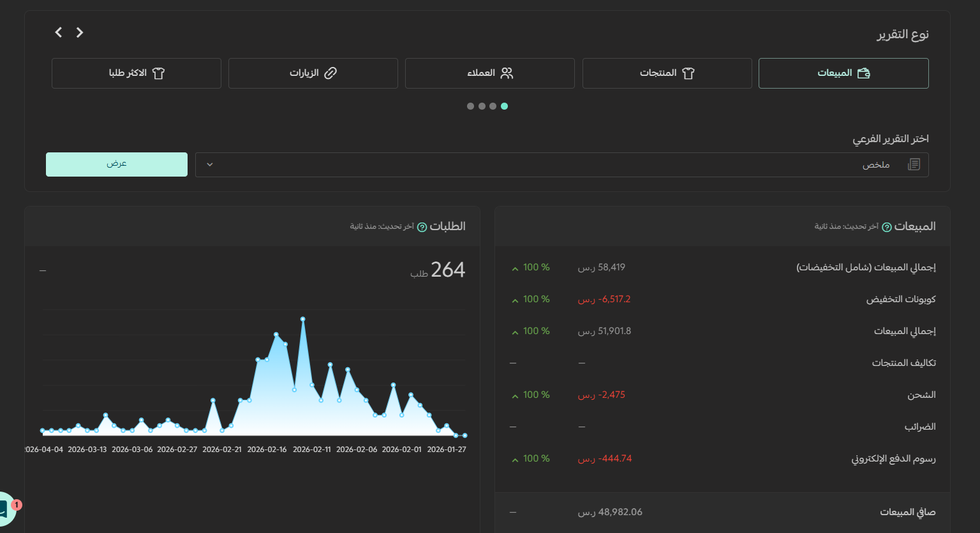Click the highest peak point in orders chart
The height and width of the screenshot is (533, 980).
[303, 319]
